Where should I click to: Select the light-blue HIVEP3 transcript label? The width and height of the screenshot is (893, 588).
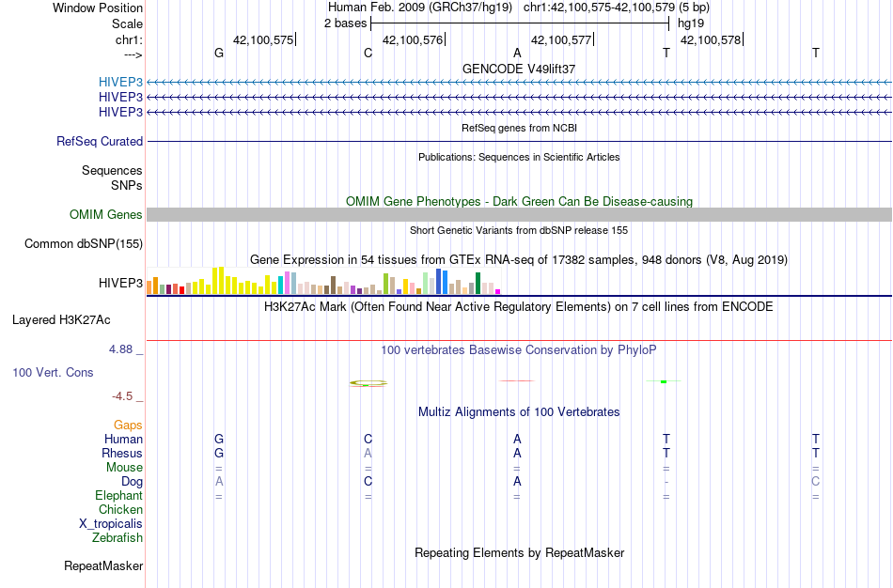point(120,82)
